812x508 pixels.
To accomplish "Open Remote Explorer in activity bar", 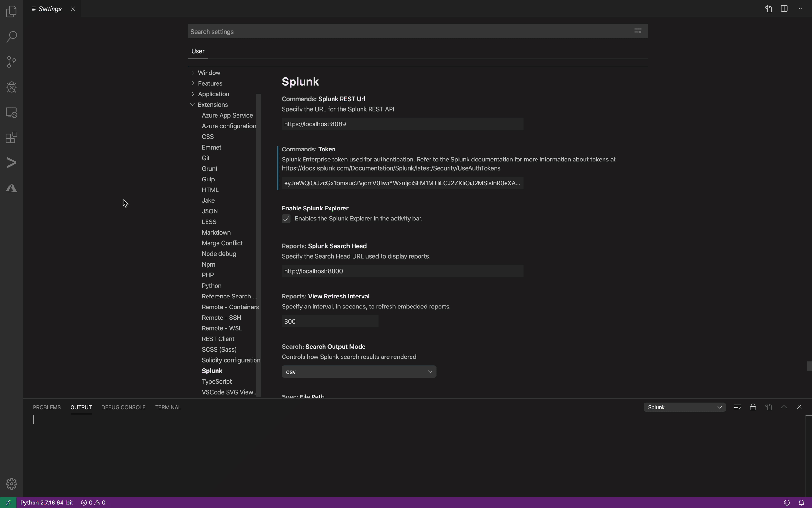I will click(x=11, y=112).
